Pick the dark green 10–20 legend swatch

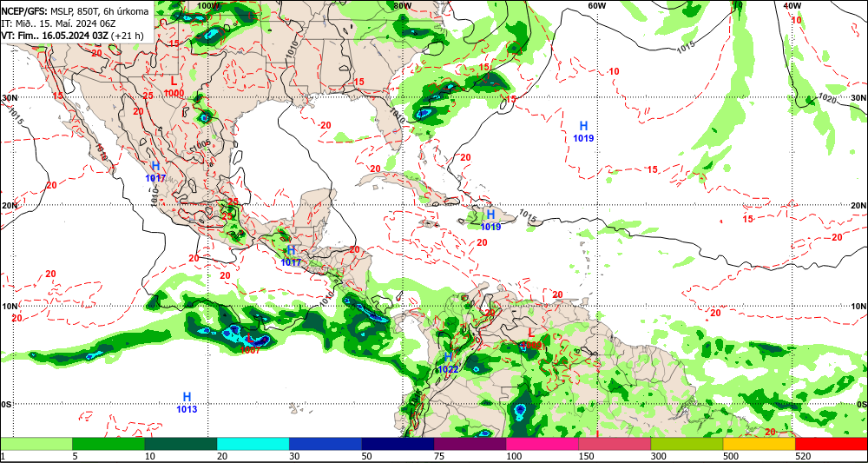[181, 444]
